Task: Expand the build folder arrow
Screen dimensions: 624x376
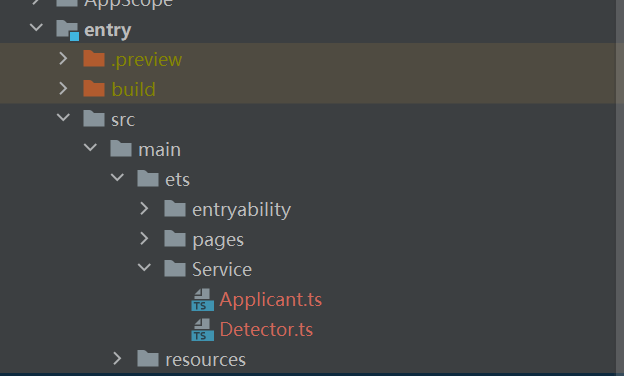Action: click(x=63, y=88)
